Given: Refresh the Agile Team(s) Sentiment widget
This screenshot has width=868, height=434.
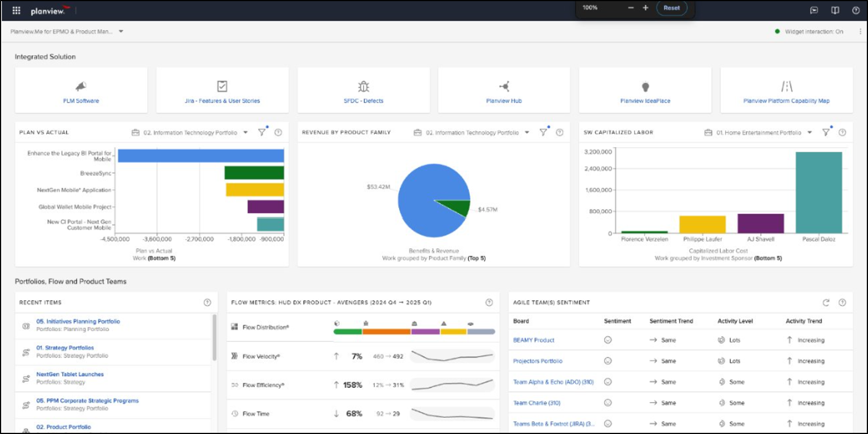Looking at the screenshot, I should (x=826, y=303).
